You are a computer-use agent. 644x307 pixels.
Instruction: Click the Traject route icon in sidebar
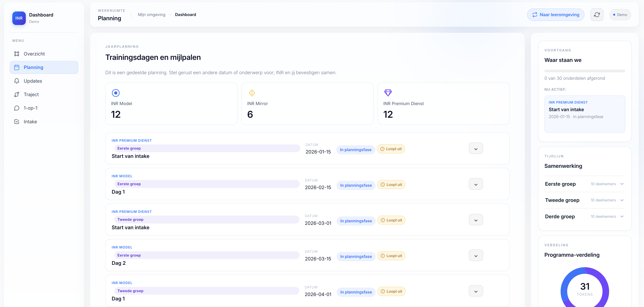17,94
